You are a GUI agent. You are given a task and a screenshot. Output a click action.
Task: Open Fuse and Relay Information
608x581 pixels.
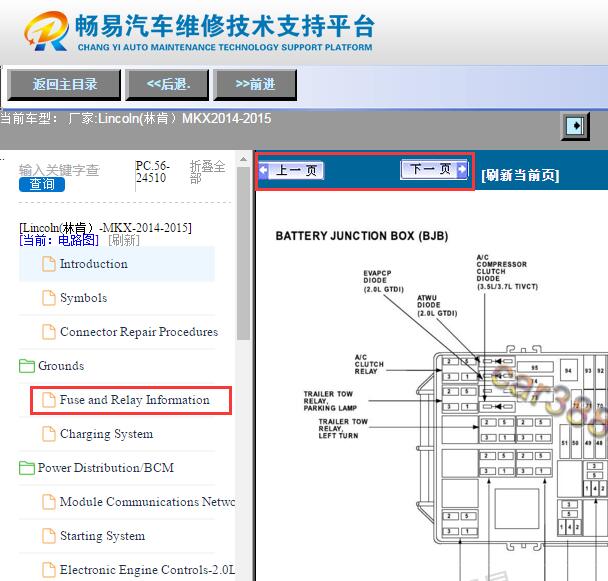[134, 400]
